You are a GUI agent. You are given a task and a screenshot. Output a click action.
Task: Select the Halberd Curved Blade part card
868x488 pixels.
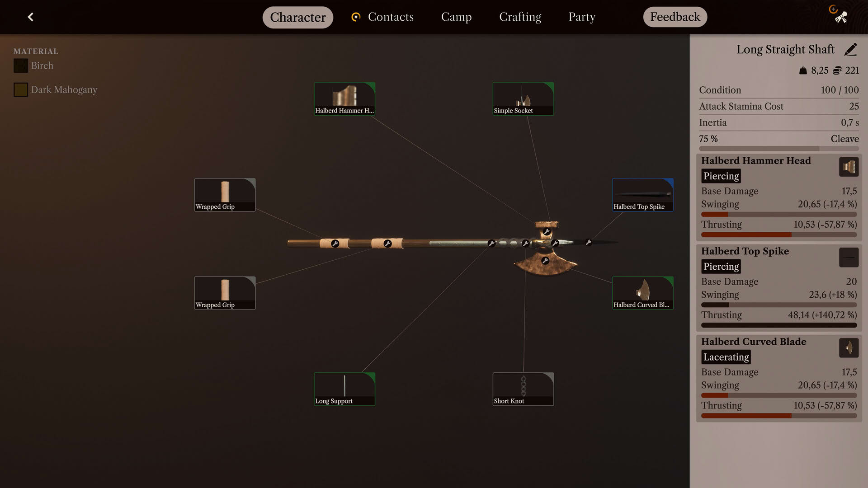point(643,293)
